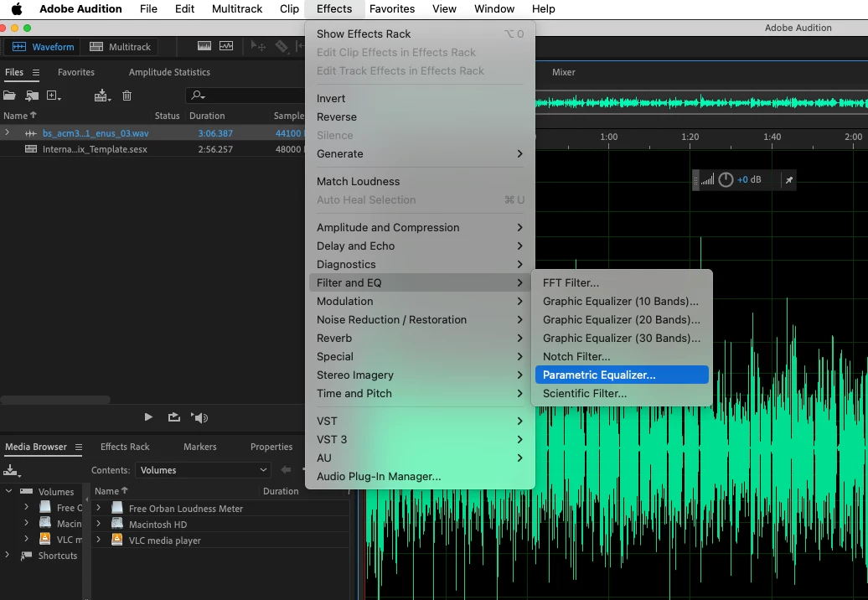This screenshot has width=868, height=600.
Task: Switch to the Effects Rack tab
Action: click(125, 447)
